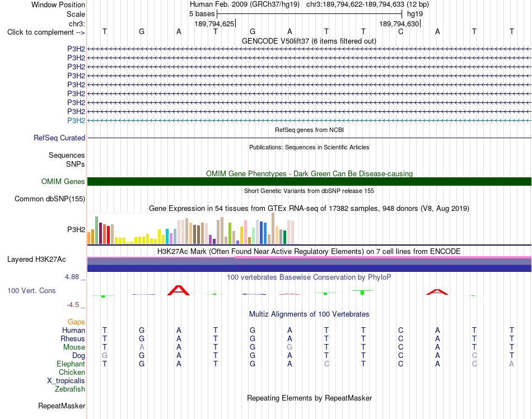Click the C base in the top sequence row

pyautogui.click(x=400, y=31)
